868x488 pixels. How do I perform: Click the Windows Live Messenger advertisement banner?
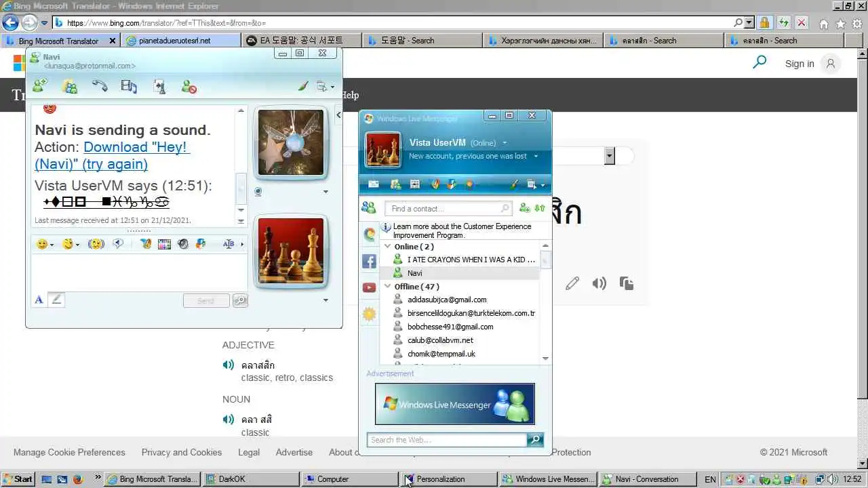(x=455, y=404)
